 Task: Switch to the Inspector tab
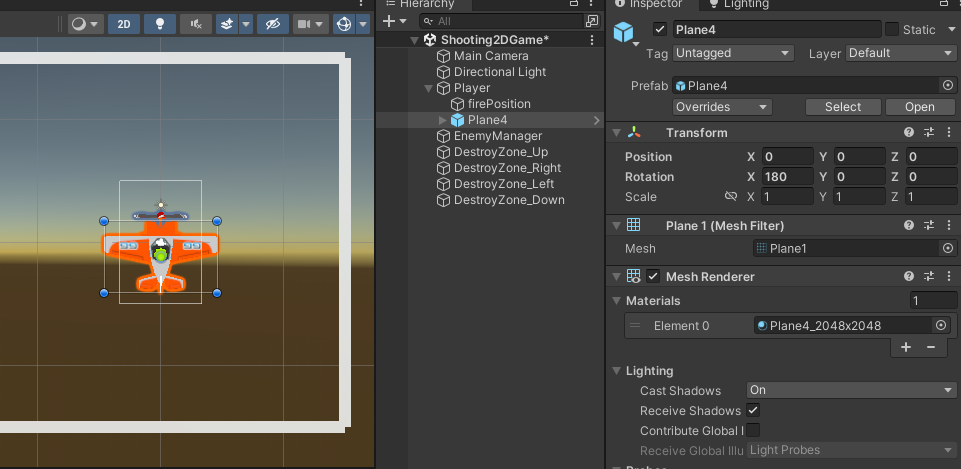(653, 4)
